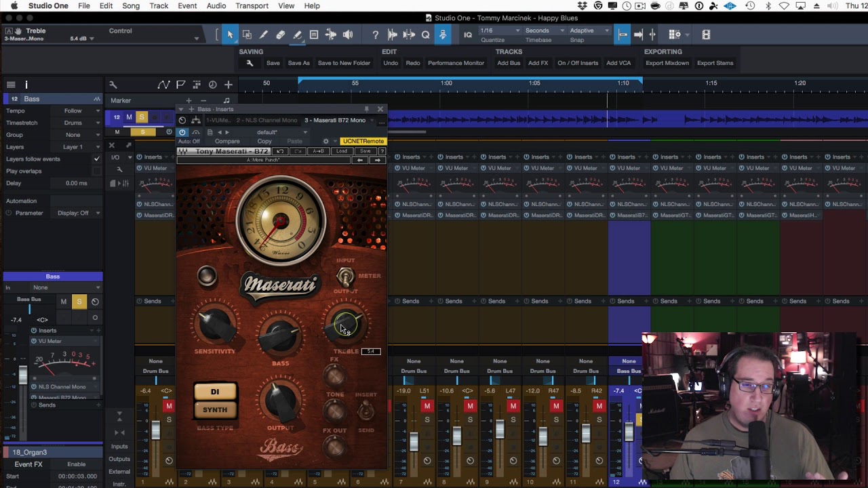Image resolution: width=868 pixels, height=488 pixels.
Task: Click the Treble value field 5.4
Action: (371, 352)
